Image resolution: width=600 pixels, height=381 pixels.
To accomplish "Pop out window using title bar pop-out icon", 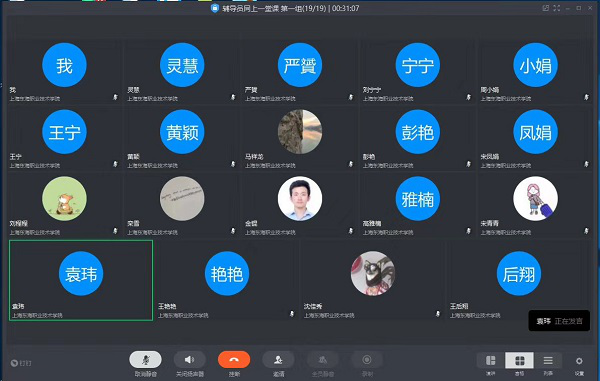I will [546, 8].
